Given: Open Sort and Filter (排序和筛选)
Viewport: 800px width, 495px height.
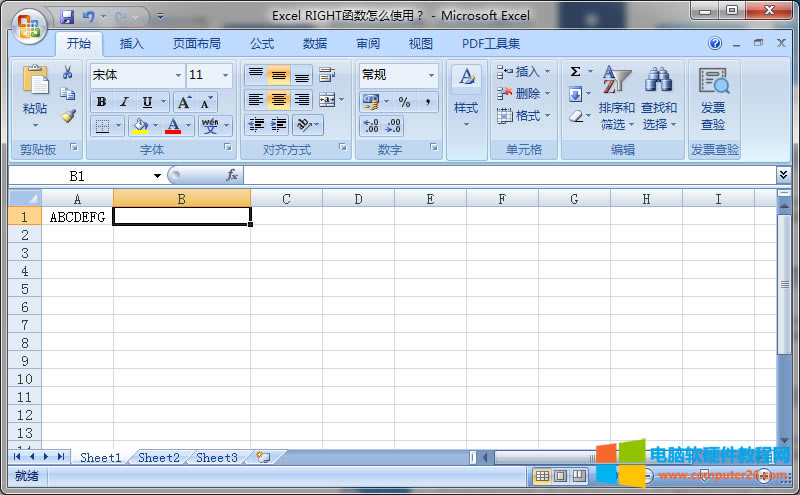Looking at the screenshot, I should (x=617, y=98).
